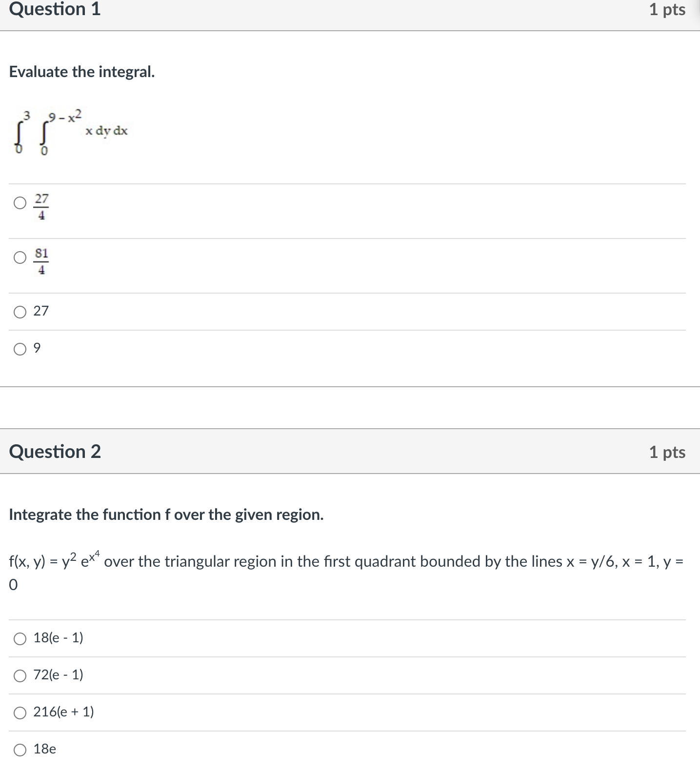
Task: Choose the 72(e - 1) answer option
Action: coord(20,676)
